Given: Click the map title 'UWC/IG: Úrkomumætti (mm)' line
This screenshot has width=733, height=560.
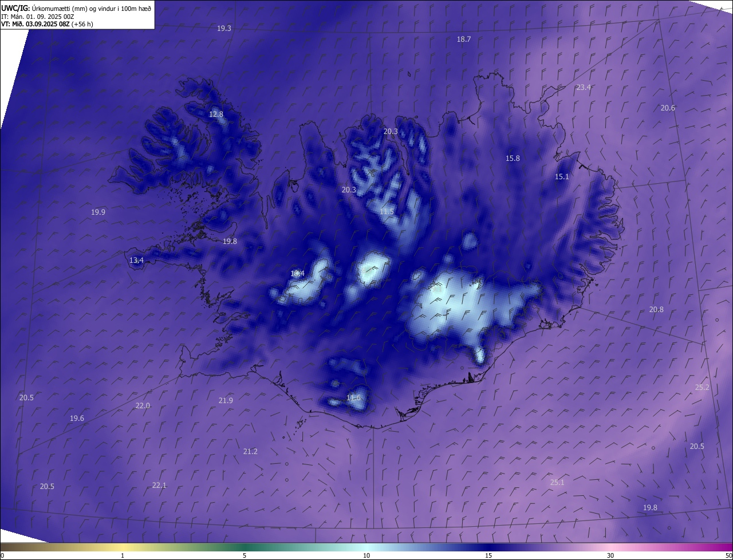Looking at the screenshot, I should coord(76,8).
